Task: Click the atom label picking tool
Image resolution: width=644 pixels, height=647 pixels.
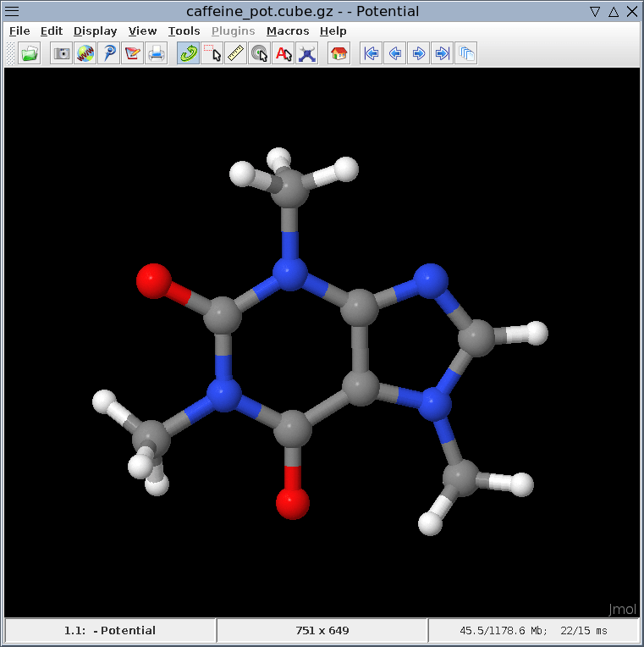Action: 283,53
